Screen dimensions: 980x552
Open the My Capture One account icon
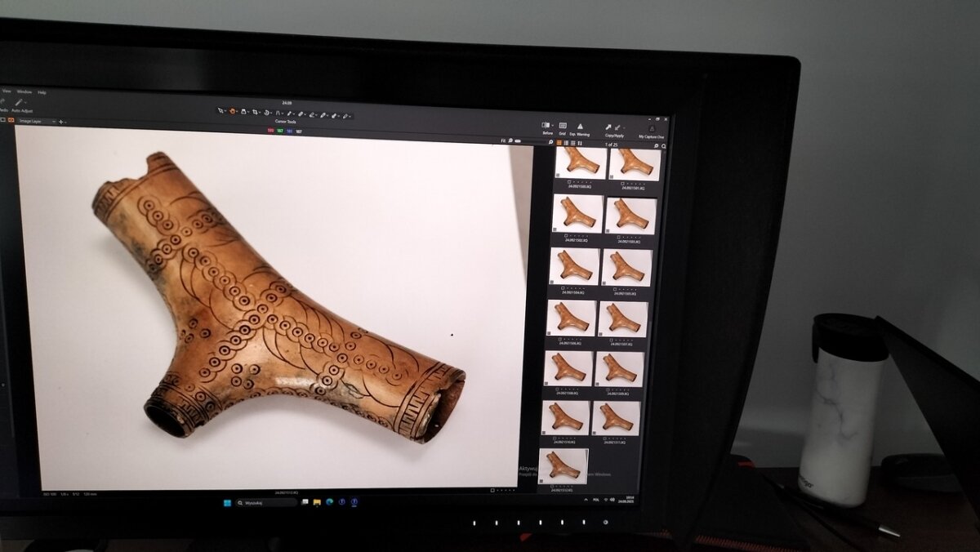(651, 129)
